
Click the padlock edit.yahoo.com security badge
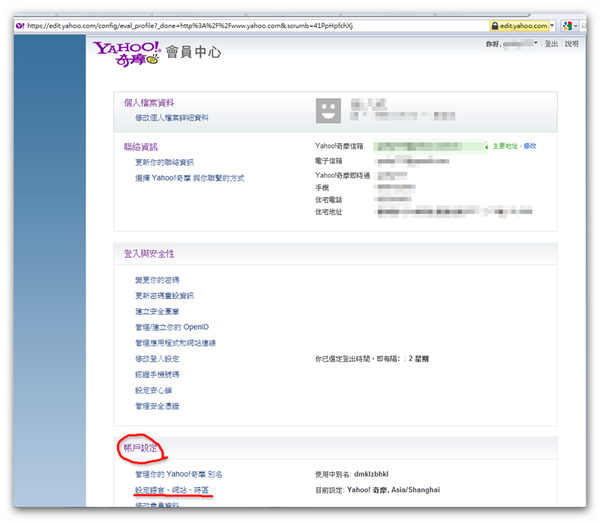[519, 26]
